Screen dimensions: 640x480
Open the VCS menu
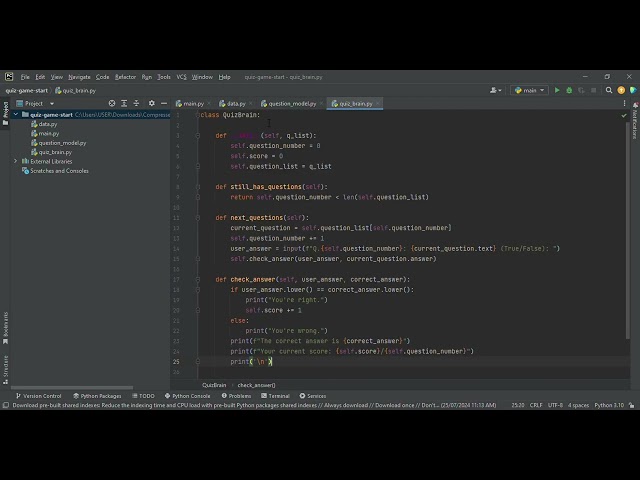181,77
